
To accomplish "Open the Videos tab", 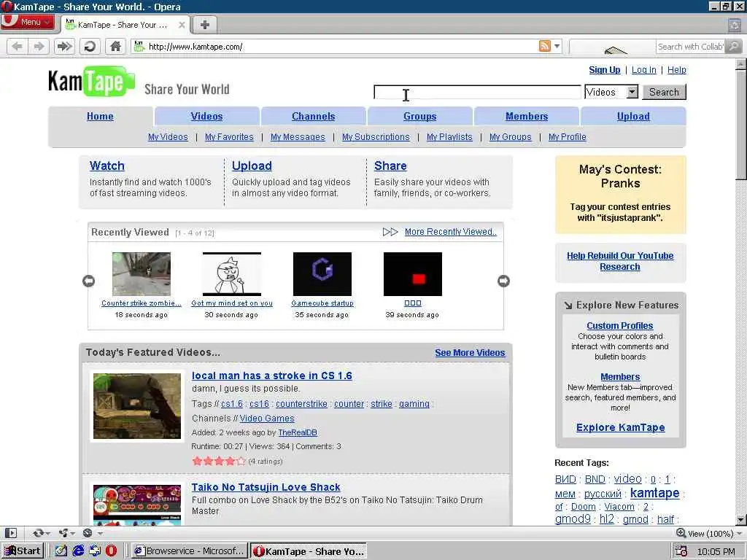I will [206, 116].
